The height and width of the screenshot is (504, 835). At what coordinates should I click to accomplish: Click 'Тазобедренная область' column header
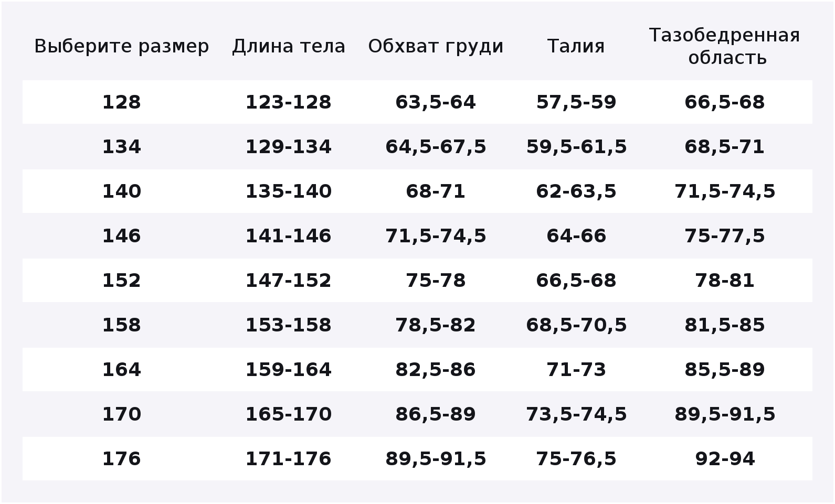[724, 46]
